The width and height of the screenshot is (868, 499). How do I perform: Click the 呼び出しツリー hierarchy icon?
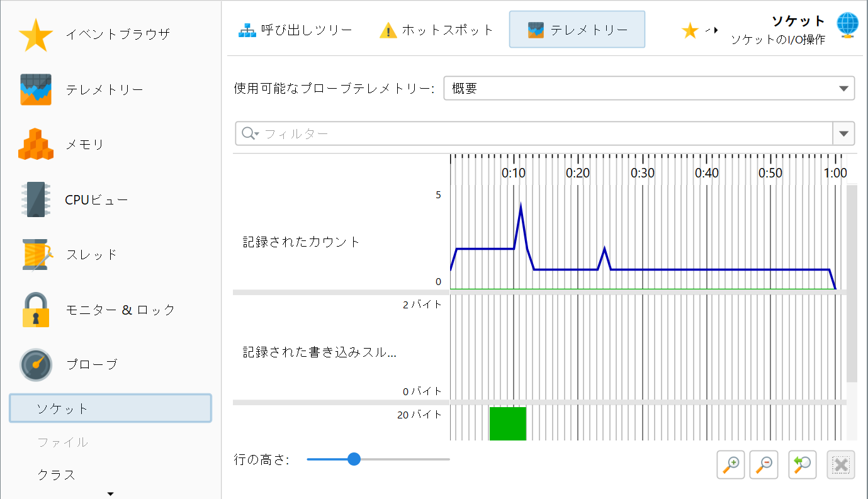(x=247, y=30)
